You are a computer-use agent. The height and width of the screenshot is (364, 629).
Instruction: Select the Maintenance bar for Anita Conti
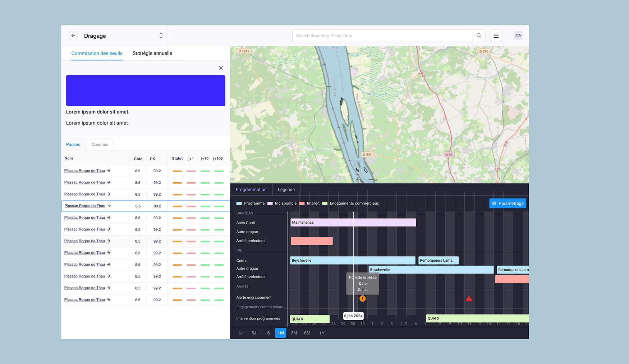click(x=353, y=223)
